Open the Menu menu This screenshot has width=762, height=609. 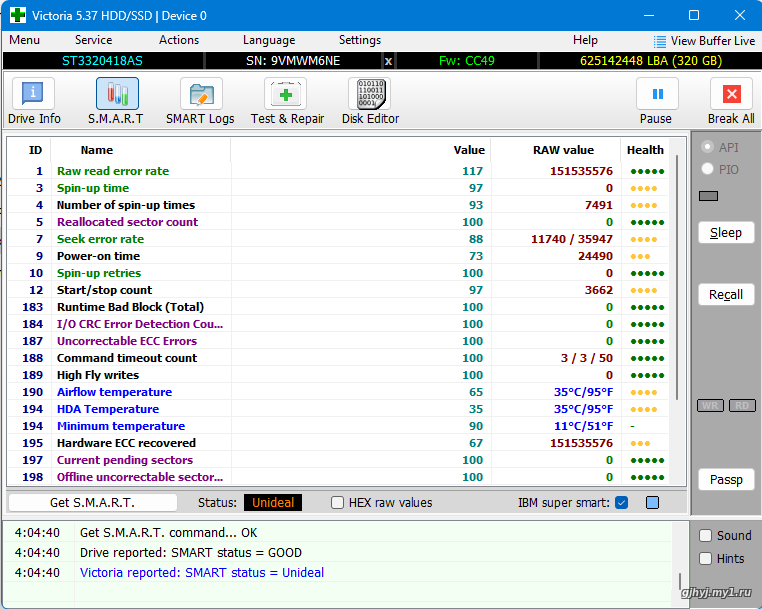(x=24, y=40)
